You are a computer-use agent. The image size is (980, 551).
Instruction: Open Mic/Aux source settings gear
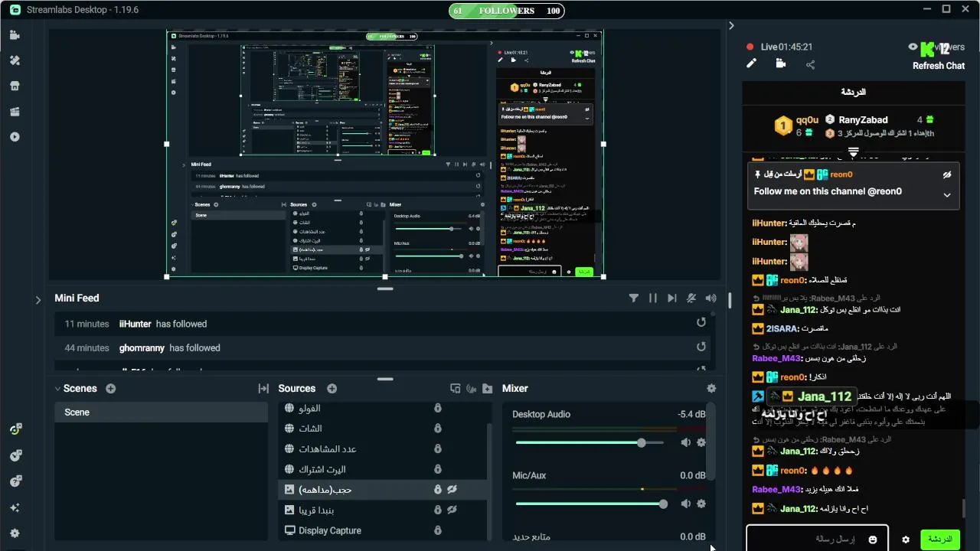[x=701, y=504]
